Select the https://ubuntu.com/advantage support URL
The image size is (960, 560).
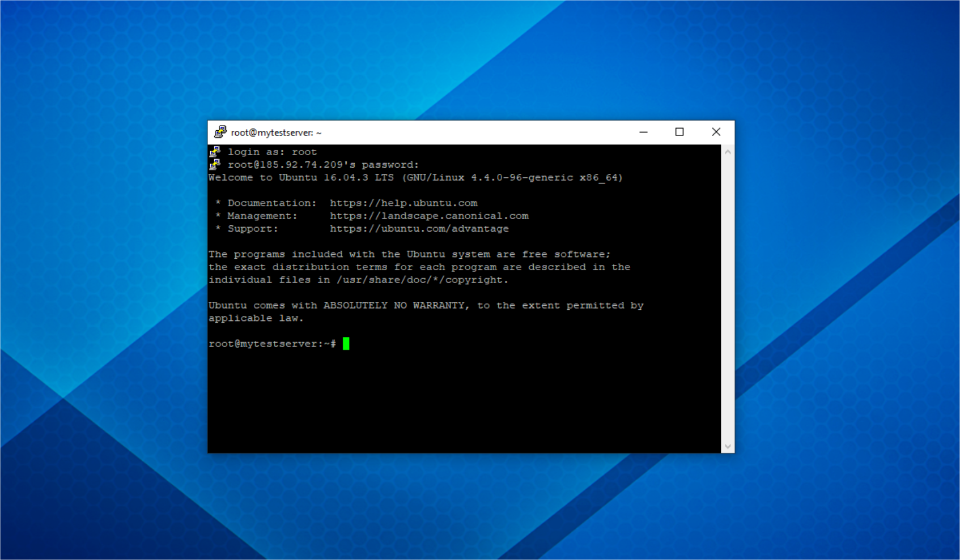[x=419, y=229]
